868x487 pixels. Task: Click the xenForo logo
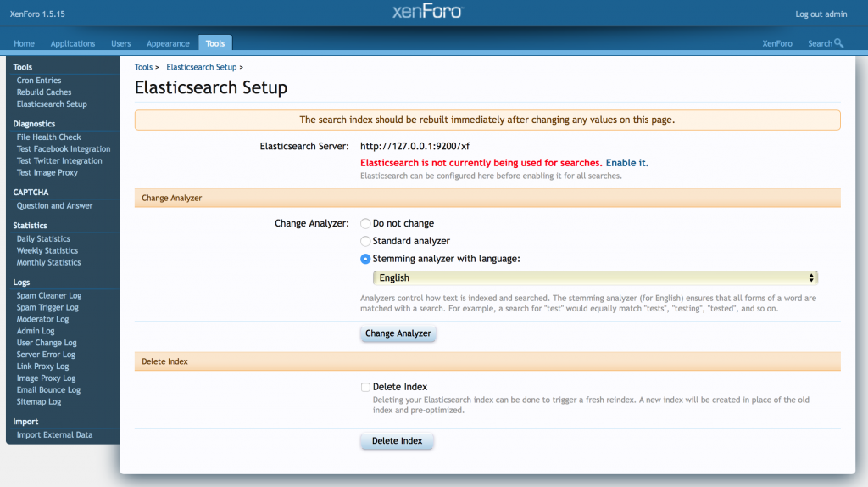pos(428,12)
